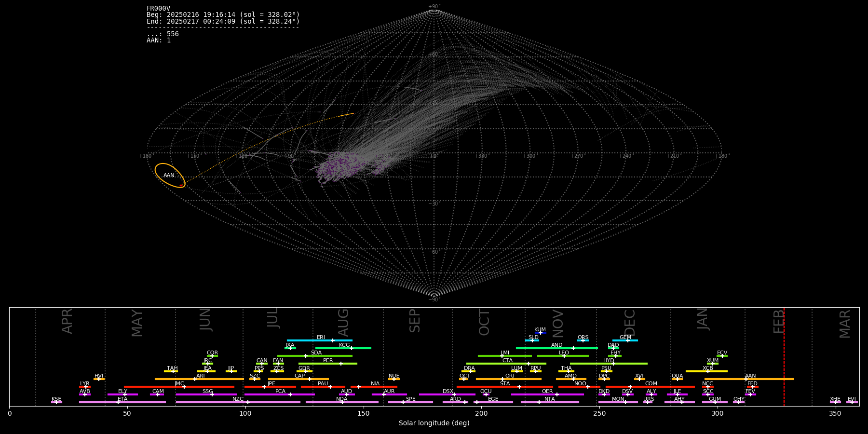Click the FR000V station title text
The height and width of the screenshot is (434, 868).
point(158,9)
